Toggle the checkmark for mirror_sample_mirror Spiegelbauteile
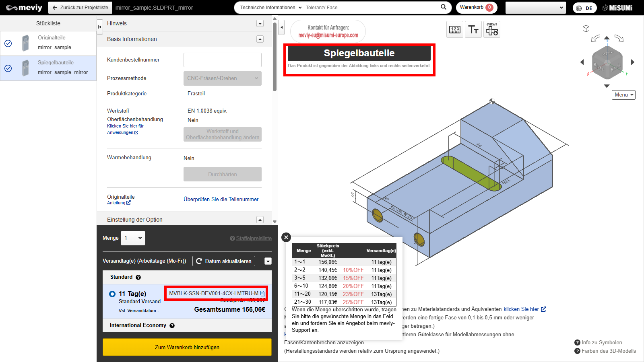Viewport: 644px width, 362px height. point(8,68)
